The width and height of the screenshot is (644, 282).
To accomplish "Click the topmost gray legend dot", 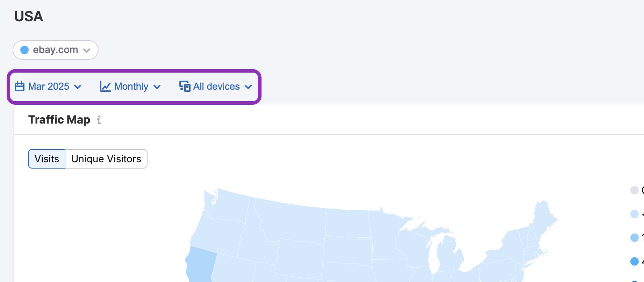I will click(634, 190).
